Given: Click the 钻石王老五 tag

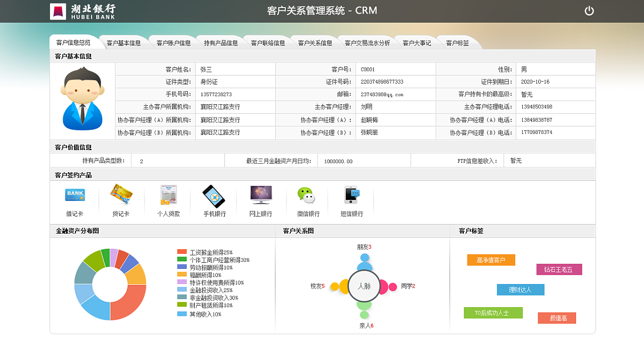Looking at the screenshot, I should click(x=558, y=269).
